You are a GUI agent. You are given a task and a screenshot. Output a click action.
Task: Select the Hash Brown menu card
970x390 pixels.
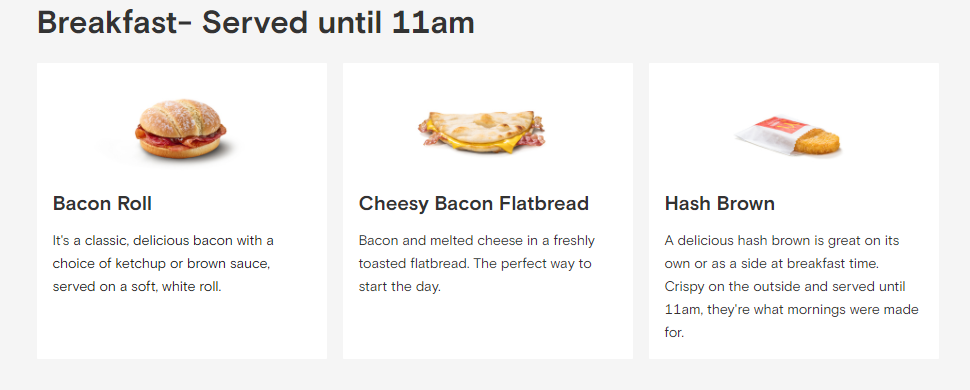794,211
